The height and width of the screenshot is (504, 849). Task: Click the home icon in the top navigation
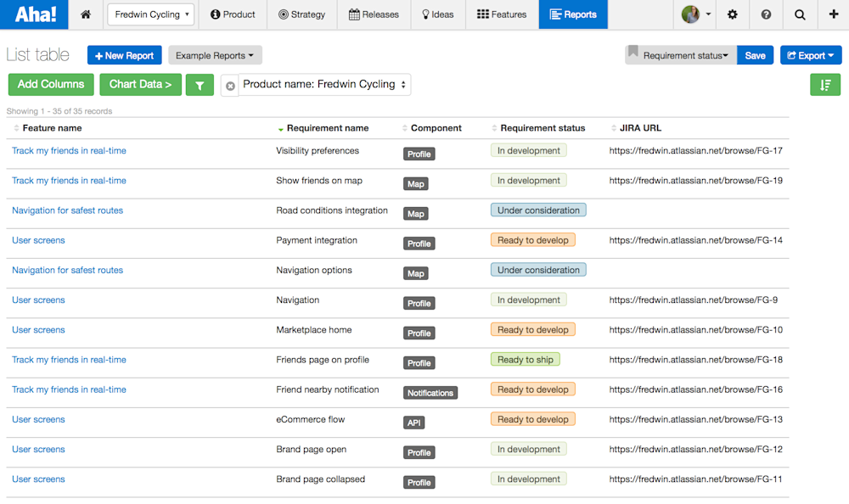[85, 14]
